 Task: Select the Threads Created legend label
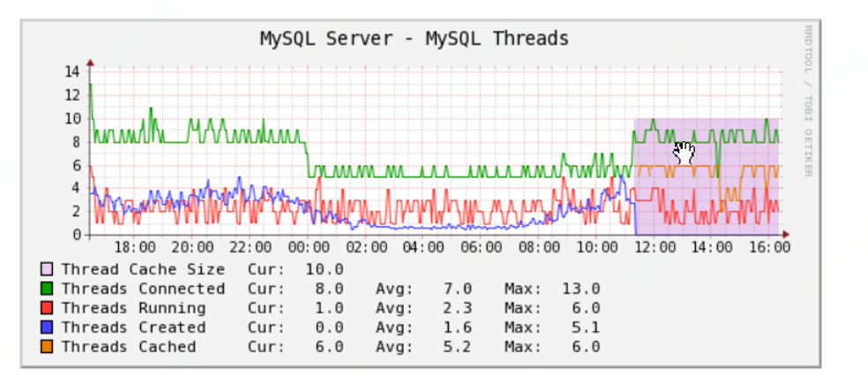pos(133,327)
